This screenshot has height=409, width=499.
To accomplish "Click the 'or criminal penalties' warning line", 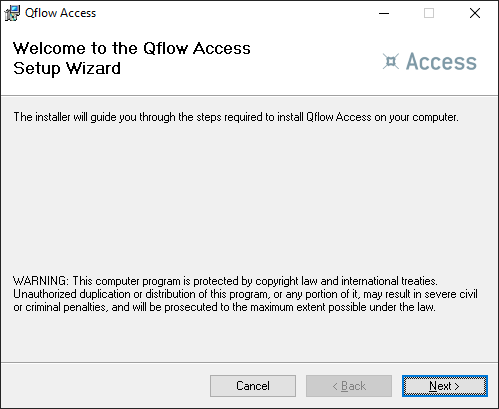I will pos(224,307).
